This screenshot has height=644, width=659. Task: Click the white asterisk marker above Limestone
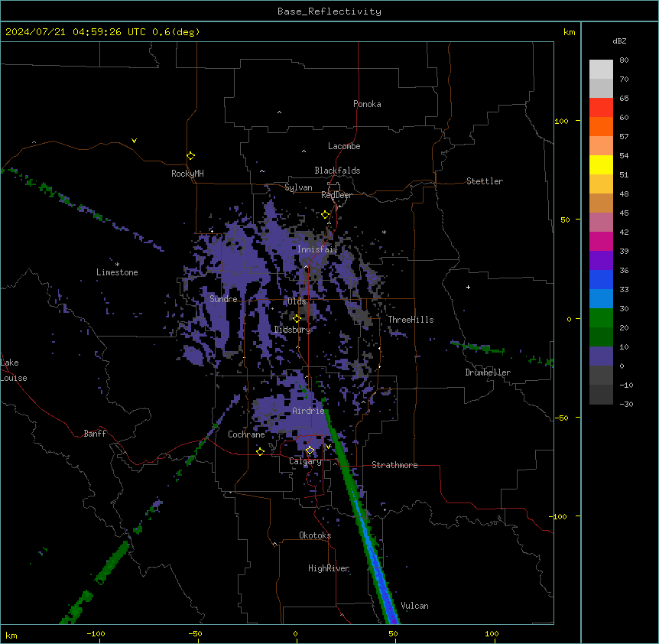117,265
